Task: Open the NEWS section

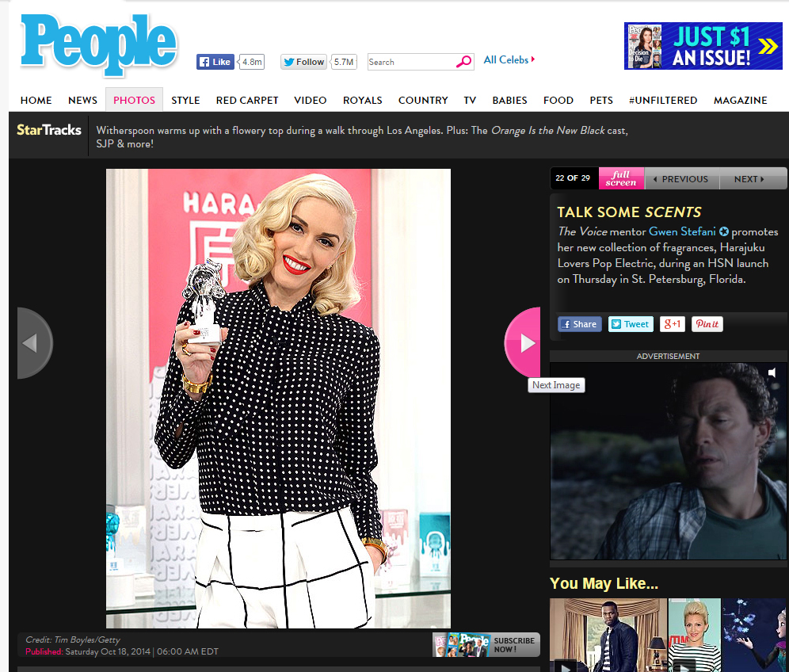Action: tap(82, 100)
